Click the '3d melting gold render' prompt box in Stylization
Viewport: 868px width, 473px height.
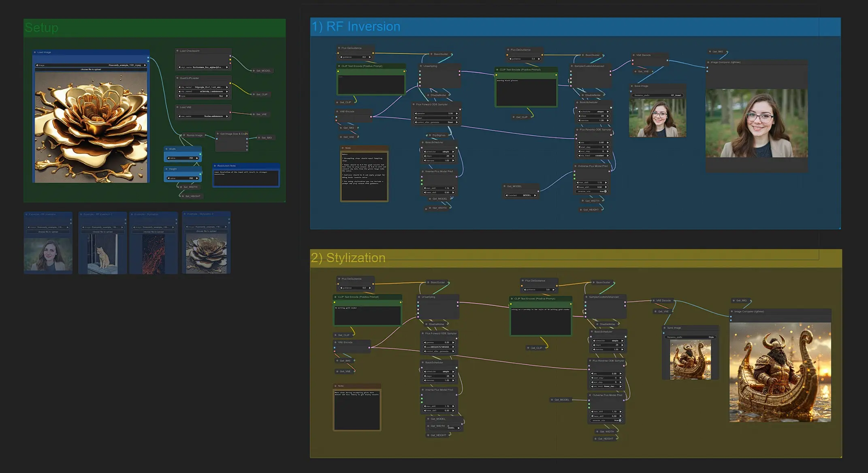click(367, 315)
